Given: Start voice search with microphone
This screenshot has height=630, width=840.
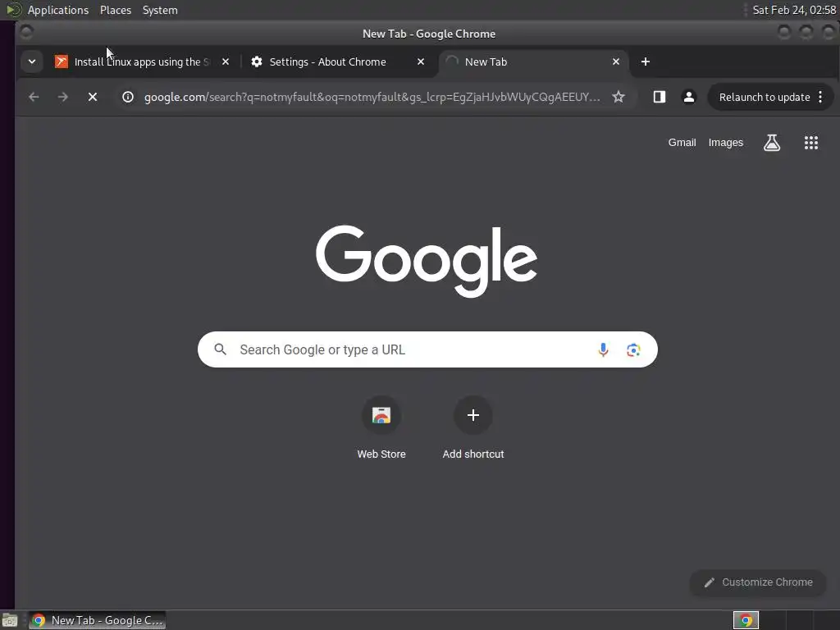Looking at the screenshot, I should 603,349.
